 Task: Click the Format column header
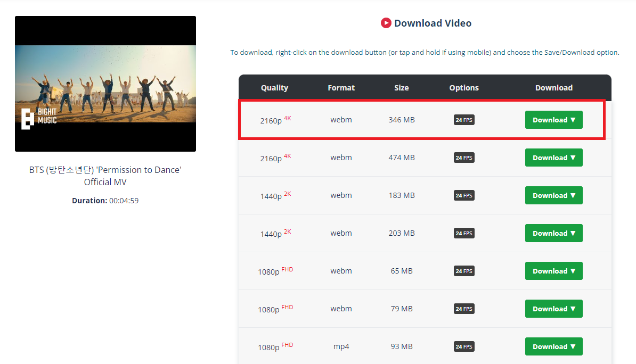[x=341, y=88]
